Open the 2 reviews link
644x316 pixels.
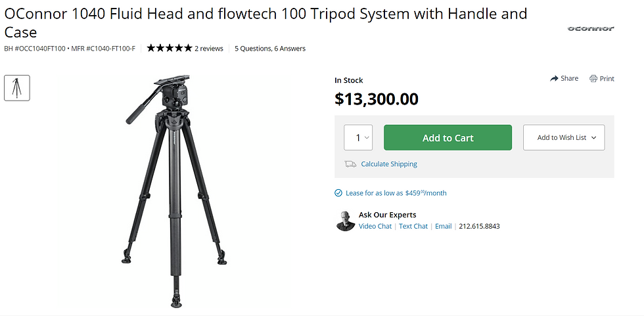(209, 49)
